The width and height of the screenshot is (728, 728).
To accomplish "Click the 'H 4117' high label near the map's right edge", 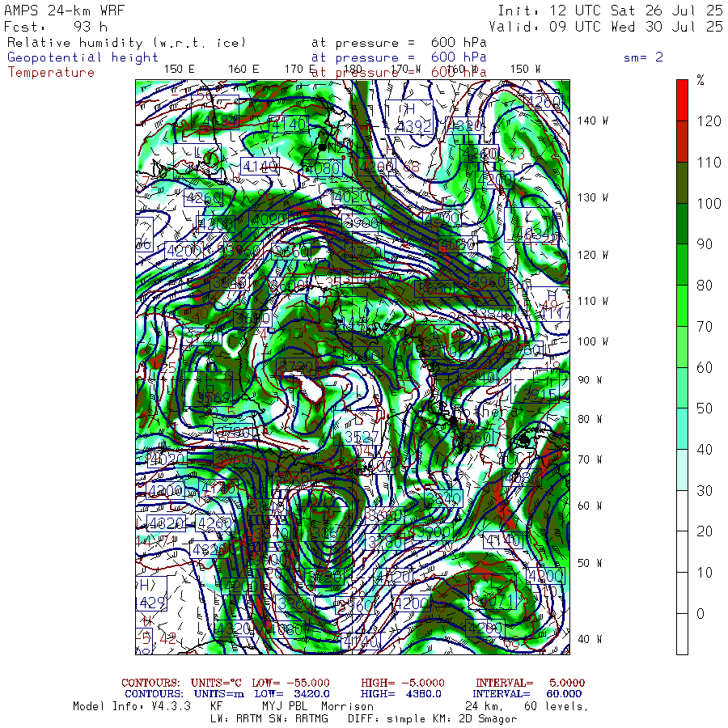I will (x=550, y=304).
